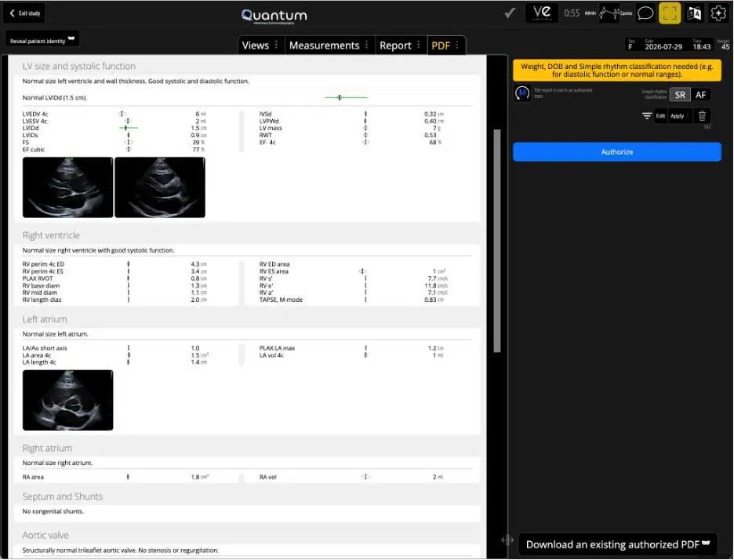Click the report vertical scrollbar thumb

(496, 241)
